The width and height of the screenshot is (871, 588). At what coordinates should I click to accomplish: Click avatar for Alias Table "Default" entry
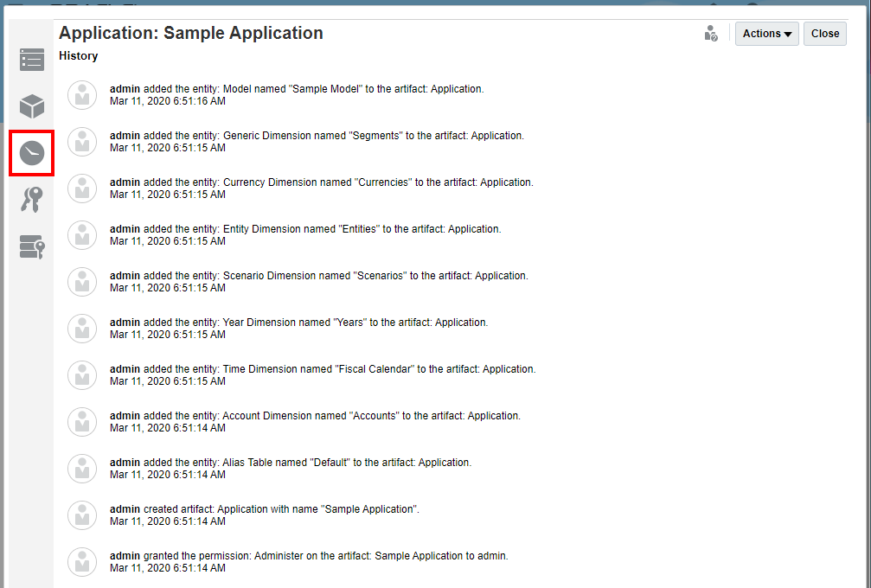tap(82, 468)
